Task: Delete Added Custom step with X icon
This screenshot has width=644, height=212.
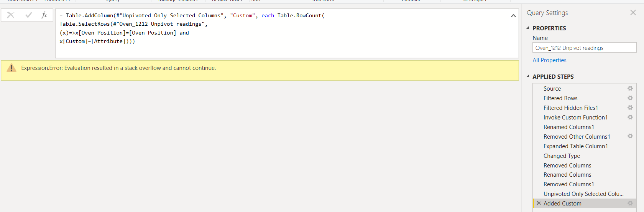Action: click(539, 203)
